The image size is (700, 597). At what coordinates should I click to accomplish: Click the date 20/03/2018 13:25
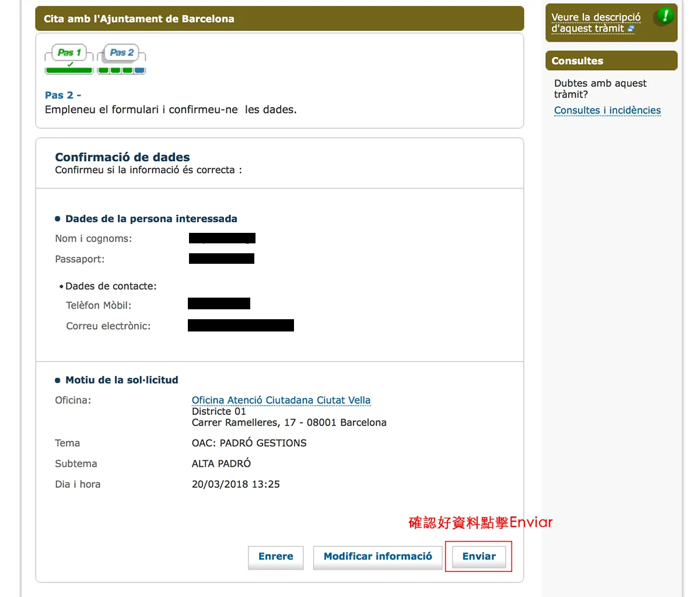point(236,484)
